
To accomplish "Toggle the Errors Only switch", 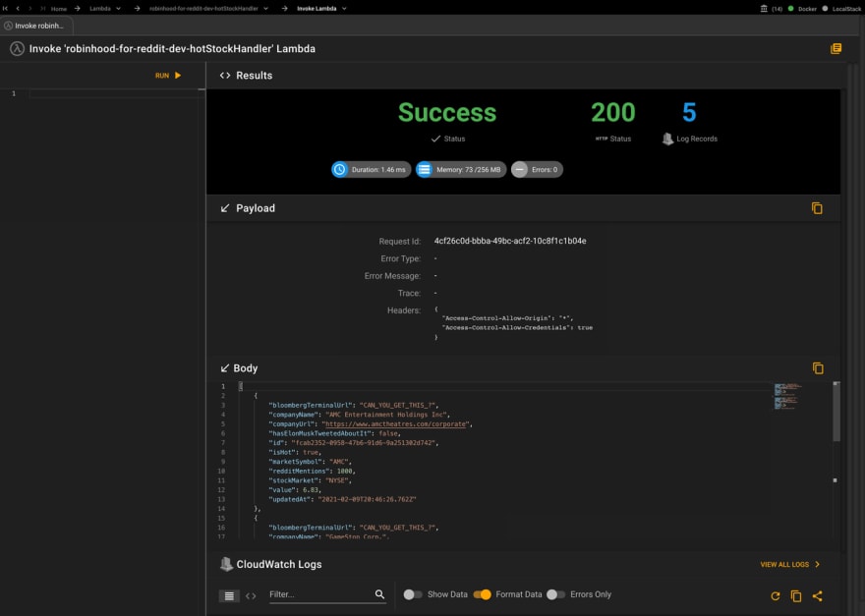I will (555, 594).
